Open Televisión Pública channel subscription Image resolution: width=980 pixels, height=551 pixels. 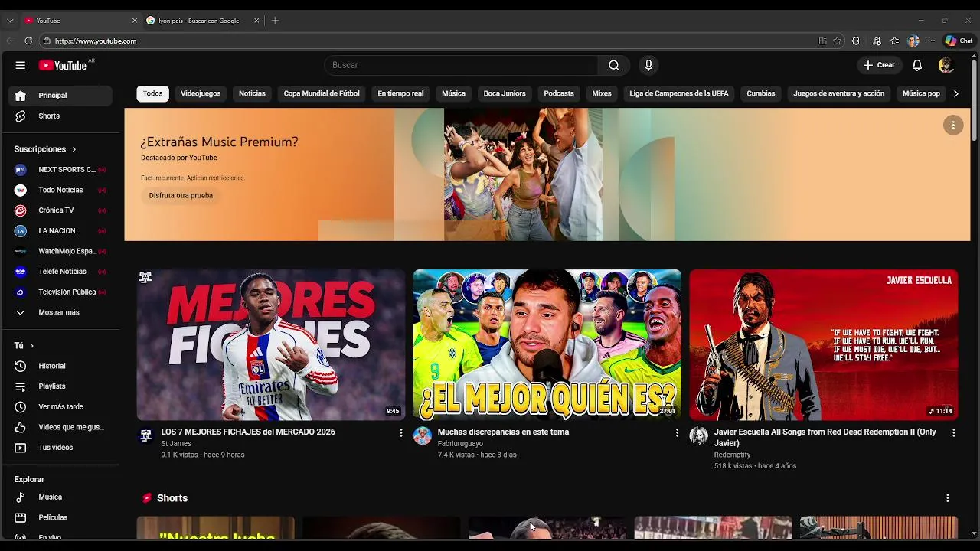pyautogui.click(x=60, y=292)
